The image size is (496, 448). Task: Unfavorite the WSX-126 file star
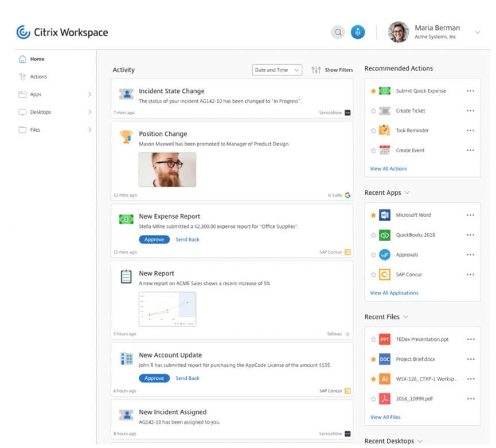[373, 379]
